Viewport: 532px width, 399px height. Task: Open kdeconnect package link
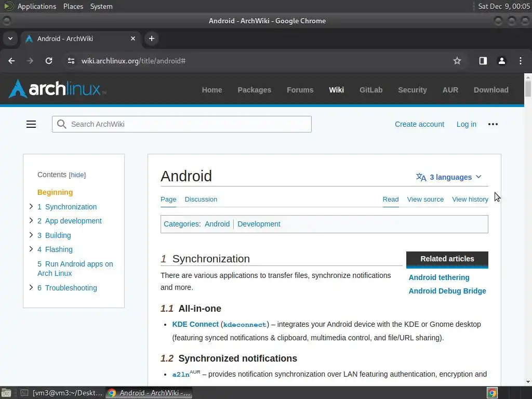(x=245, y=325)
